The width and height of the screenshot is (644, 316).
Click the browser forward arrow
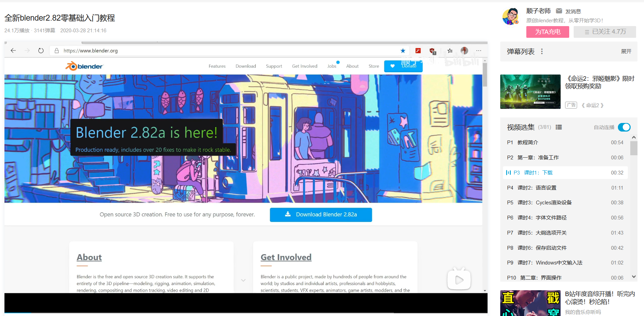point(27,50)
